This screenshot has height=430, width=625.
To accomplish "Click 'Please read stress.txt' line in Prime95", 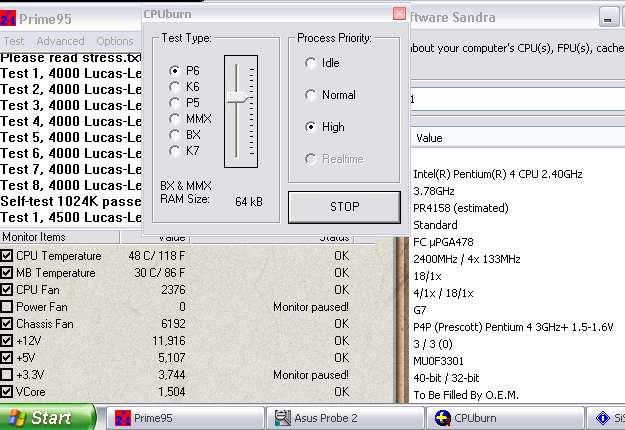I will coord(71,58).
